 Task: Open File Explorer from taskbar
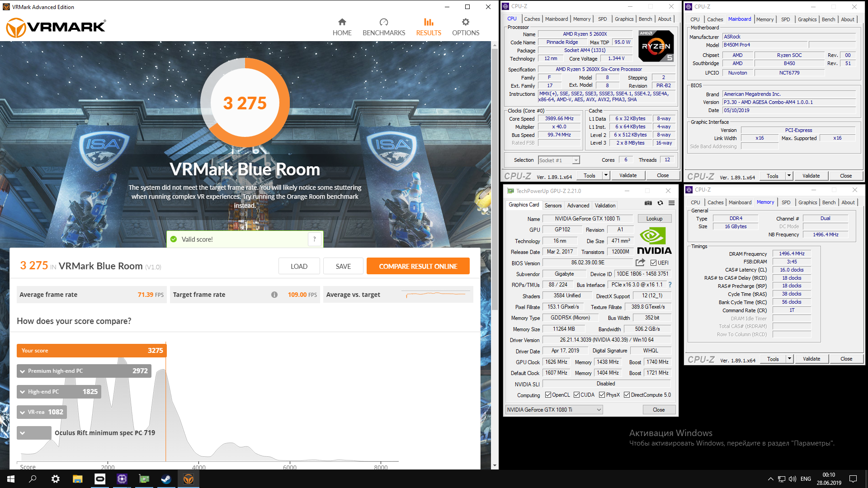[77, 479]
